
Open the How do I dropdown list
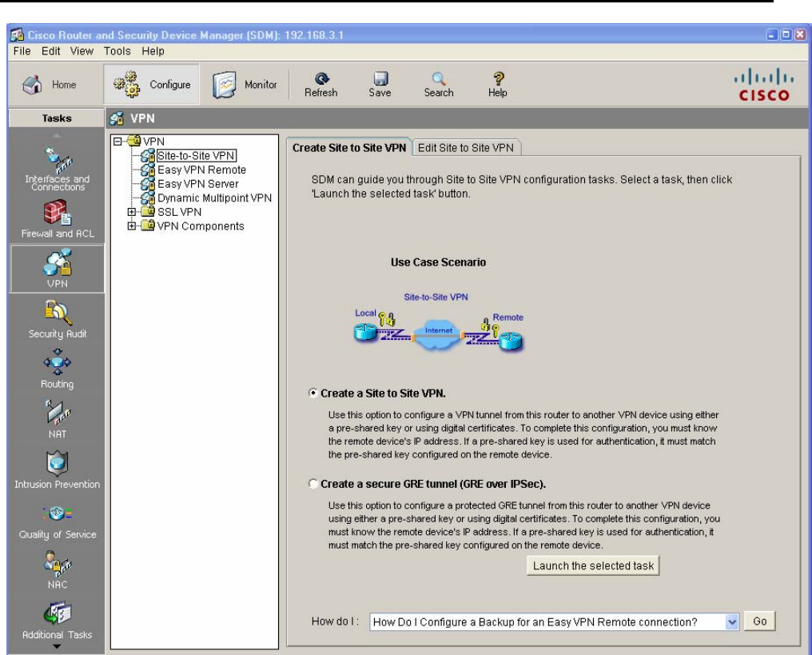732,622
